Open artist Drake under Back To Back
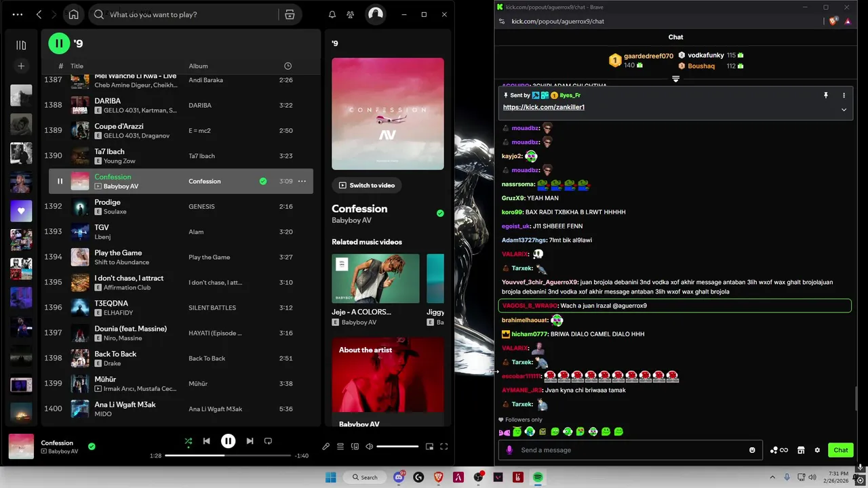The image size is (868, 488). [x=112, y=363]
